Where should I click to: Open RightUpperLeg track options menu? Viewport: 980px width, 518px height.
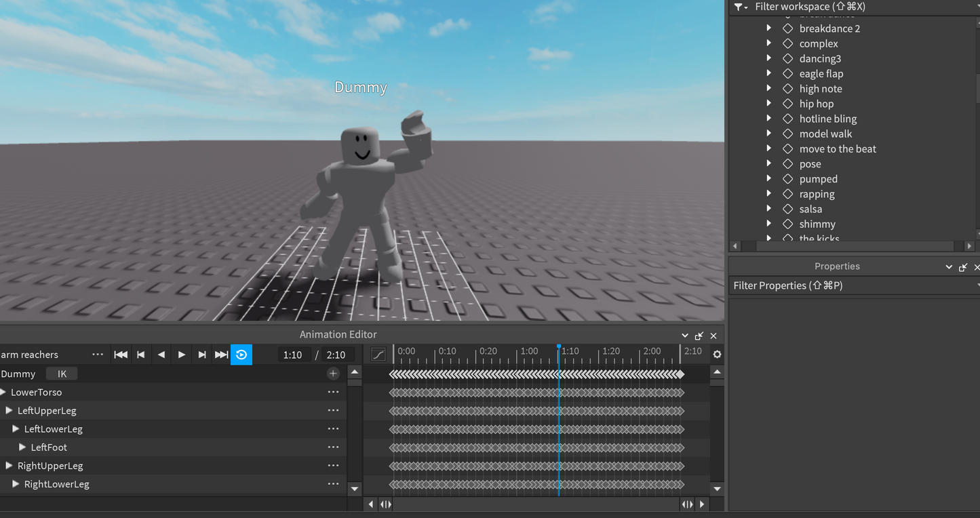click(333, 465)
